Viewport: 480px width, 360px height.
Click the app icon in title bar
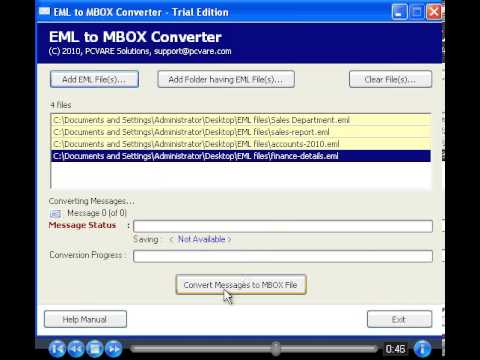44,12
